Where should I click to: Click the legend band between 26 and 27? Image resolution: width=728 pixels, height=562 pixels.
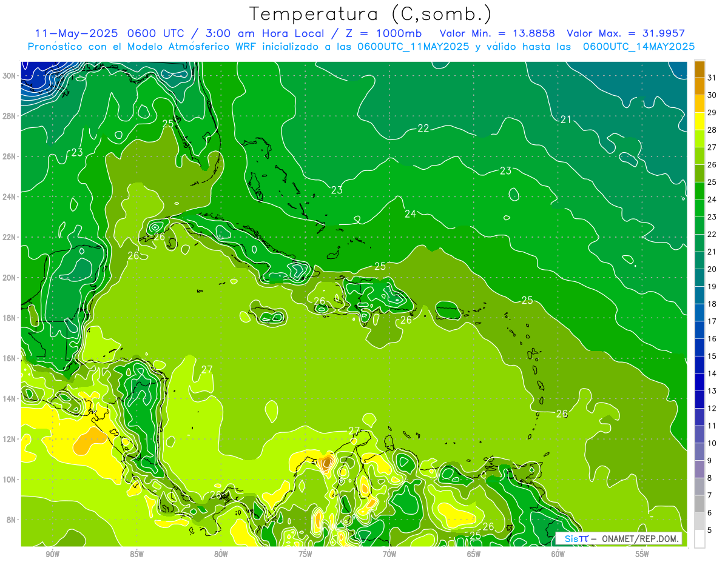pos(699,156)
